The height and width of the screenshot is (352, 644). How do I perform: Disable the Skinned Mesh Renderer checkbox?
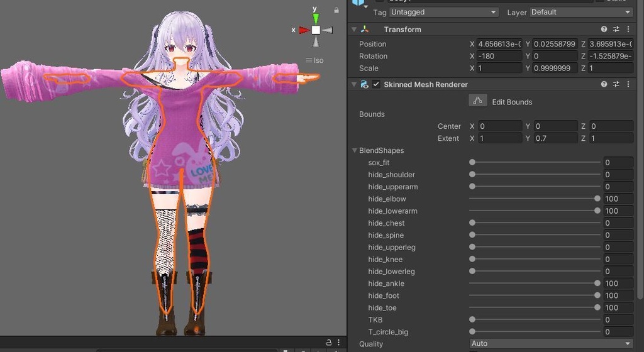376,84
